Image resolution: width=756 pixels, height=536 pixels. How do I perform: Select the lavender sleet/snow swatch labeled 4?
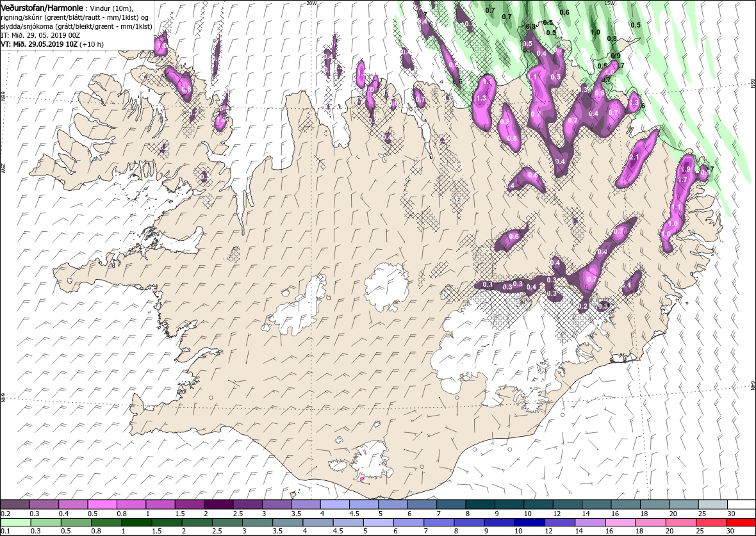coord(334,505)
